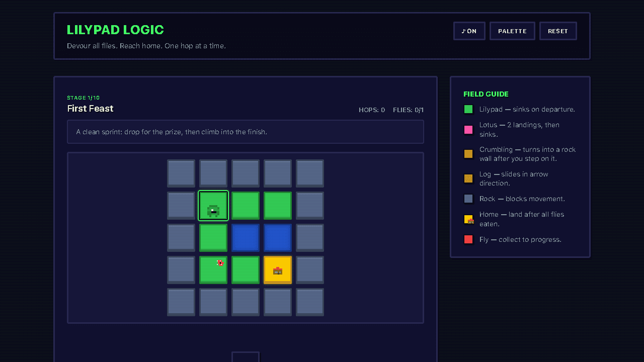
Task: Click the frog character on its lilypad
Action: coord(213,210)
